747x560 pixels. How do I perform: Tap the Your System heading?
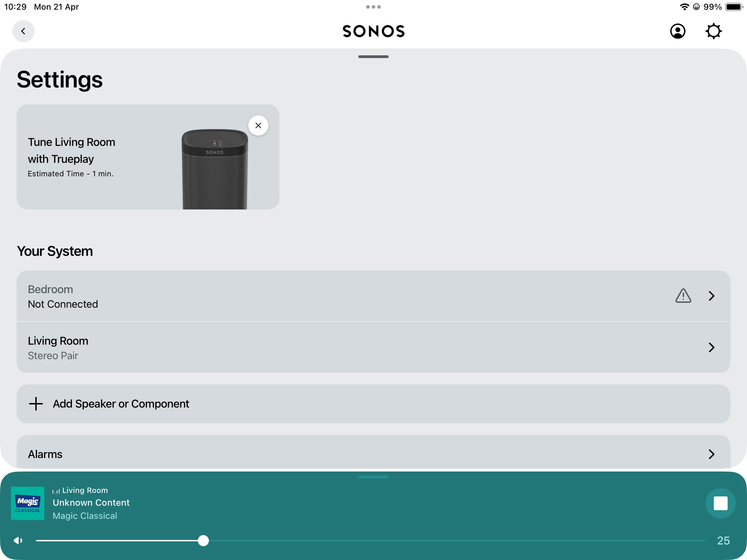pyautogui.click(x=55, y=251)
